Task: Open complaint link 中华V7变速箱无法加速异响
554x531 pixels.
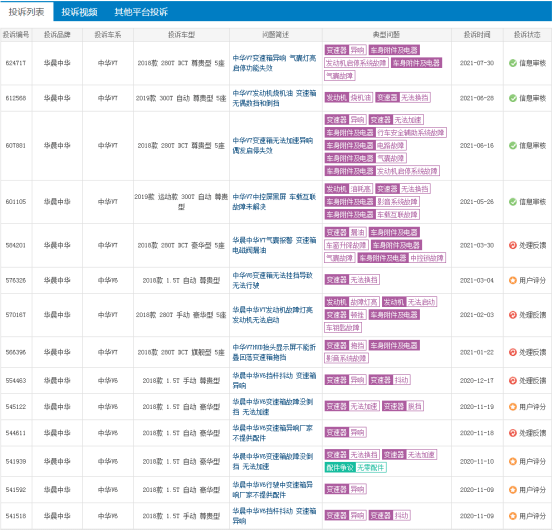Action: (x=273, y=145)
